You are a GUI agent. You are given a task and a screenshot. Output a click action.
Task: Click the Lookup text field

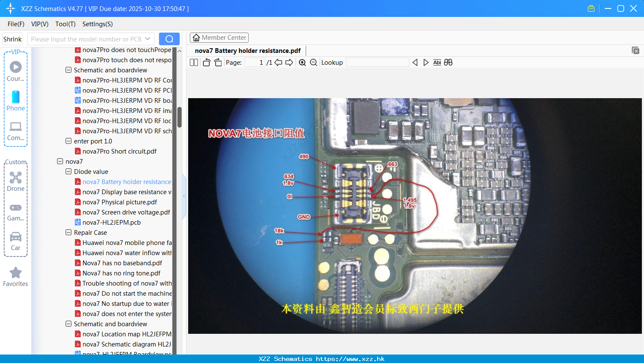point(377,62)
